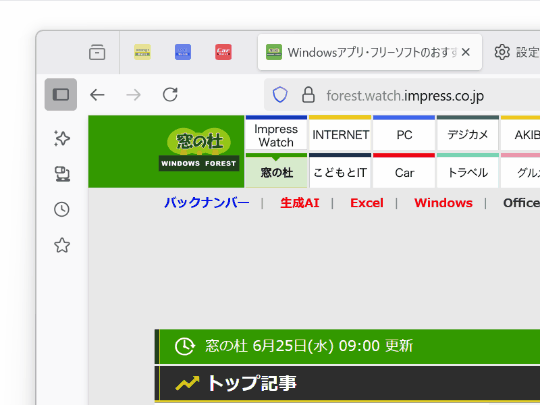Select the Windowsアプリ・フリーソフト tab
The width and height of the screenshot is (540, 405).
click(x=370, y=52)
